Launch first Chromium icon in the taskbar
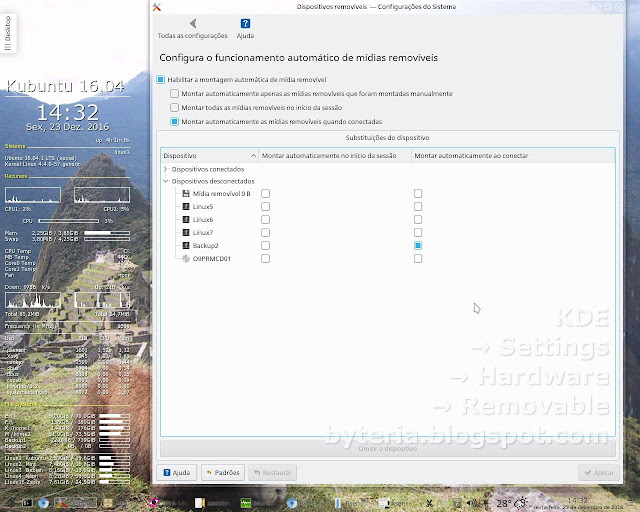The image size is (640, 512). pos(43,503)
